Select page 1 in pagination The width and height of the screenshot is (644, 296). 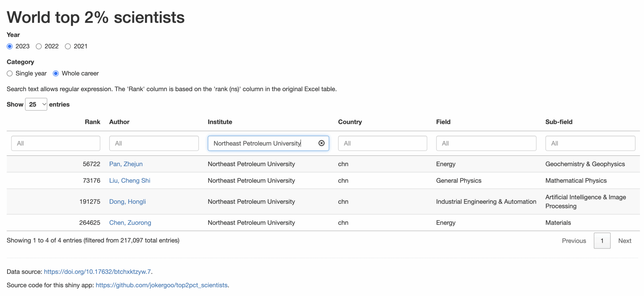pyautogui.click(x=602, y=241)
